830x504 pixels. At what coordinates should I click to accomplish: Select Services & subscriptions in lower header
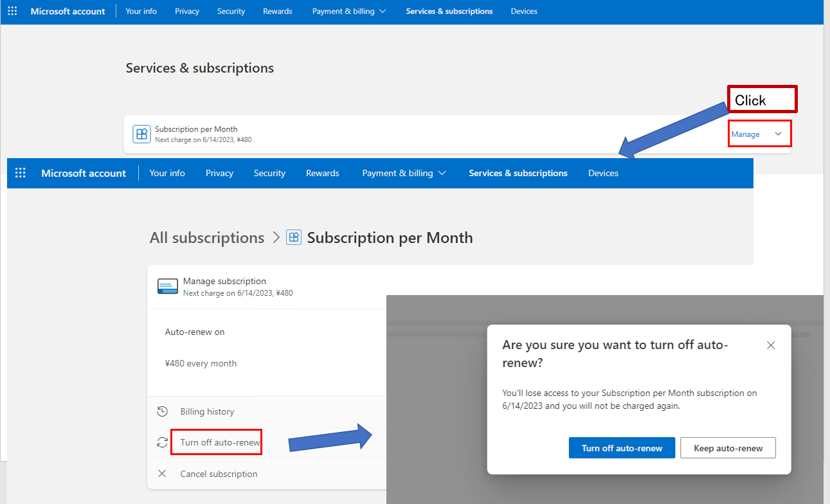(518, 173)
